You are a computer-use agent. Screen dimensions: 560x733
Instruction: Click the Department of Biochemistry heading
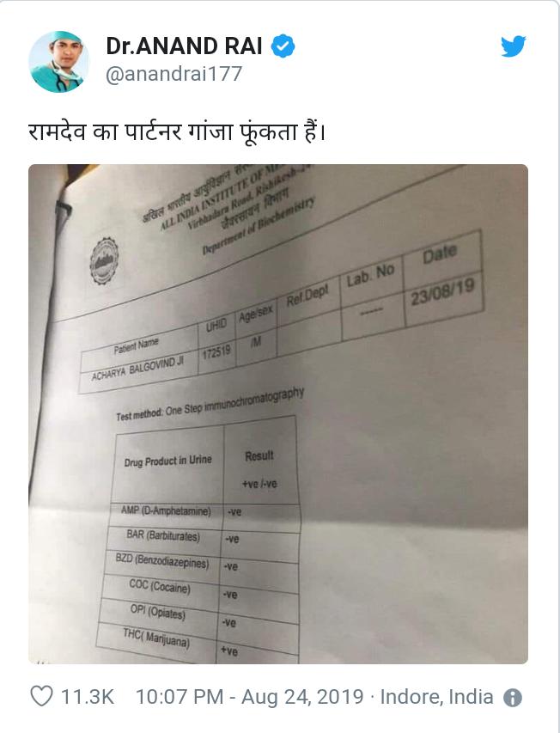coord(259,225)
